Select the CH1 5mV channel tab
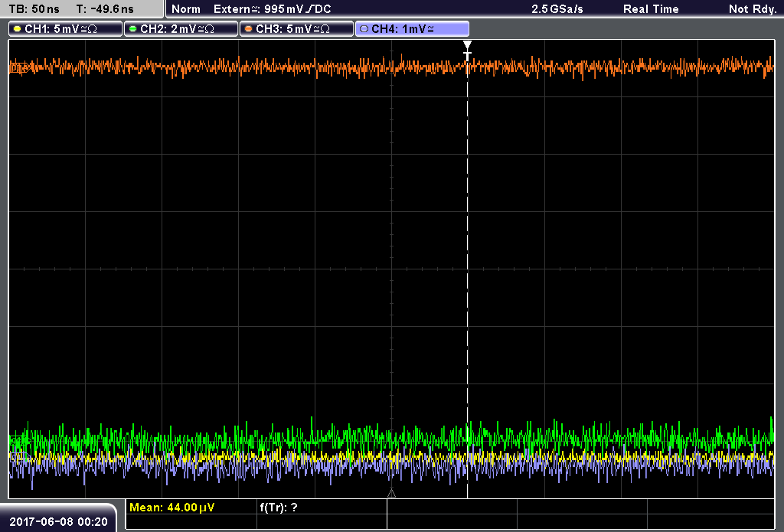This screenshot has width=784, height=532. click(x=66, y=29)
